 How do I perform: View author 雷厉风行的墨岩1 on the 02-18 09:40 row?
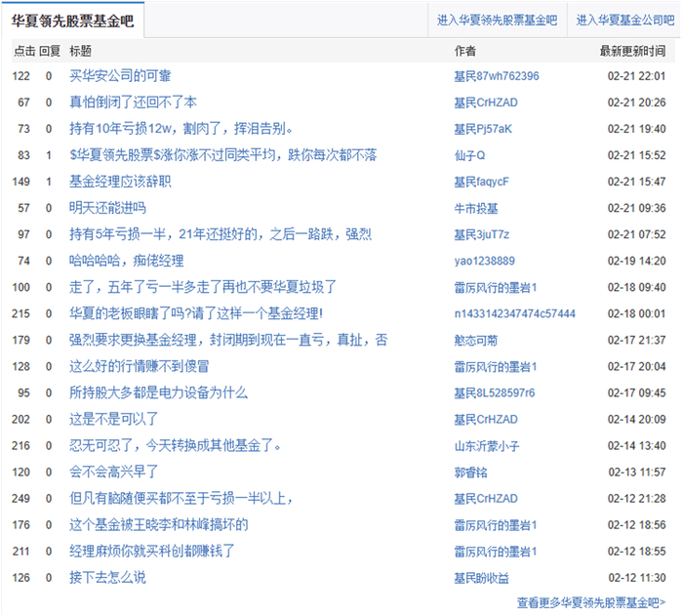point(496,288)
